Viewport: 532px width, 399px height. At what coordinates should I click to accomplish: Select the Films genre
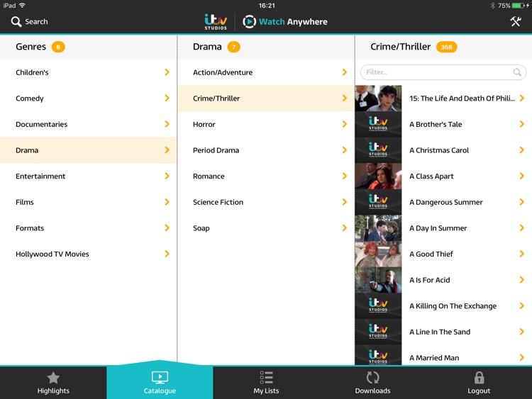tap(88, 202)
